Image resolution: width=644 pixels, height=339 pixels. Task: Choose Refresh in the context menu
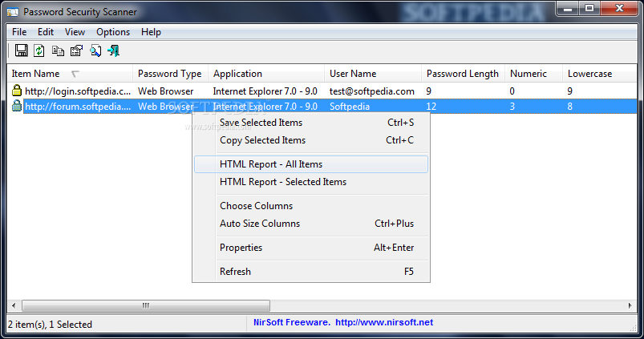(311, 272)
